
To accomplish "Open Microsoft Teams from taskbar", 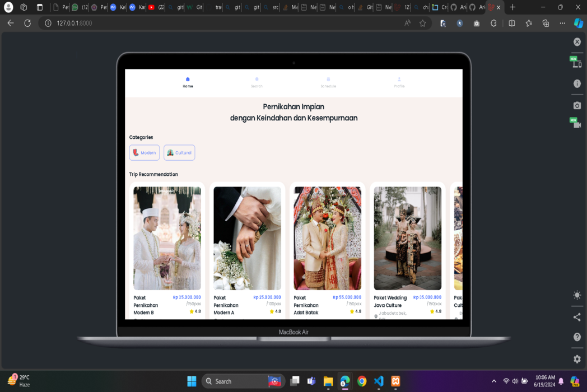I will 311,381.
